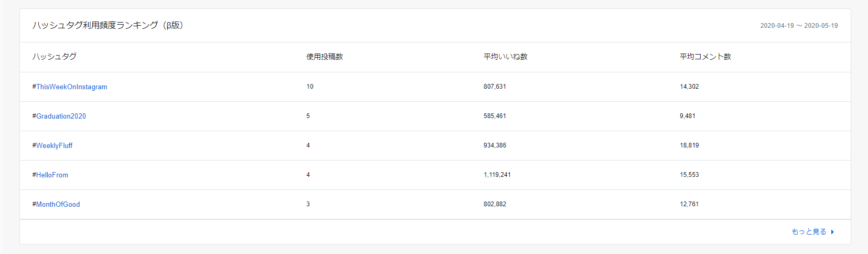Click the date range 2020-04-19 ～ 2020-05-19
Viewport: 868px width, 254px height.
799,25
